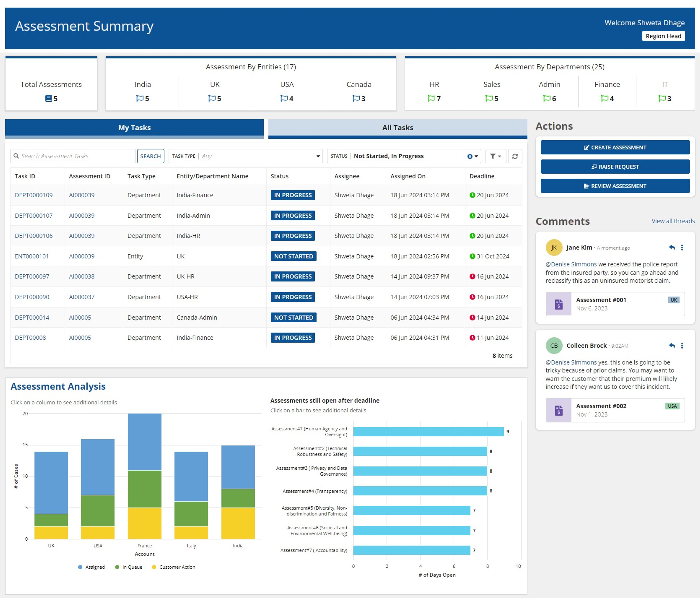Screen dimensions: 700x598
Task: Click the Raise Request button
Action: [x=615, y=167]
